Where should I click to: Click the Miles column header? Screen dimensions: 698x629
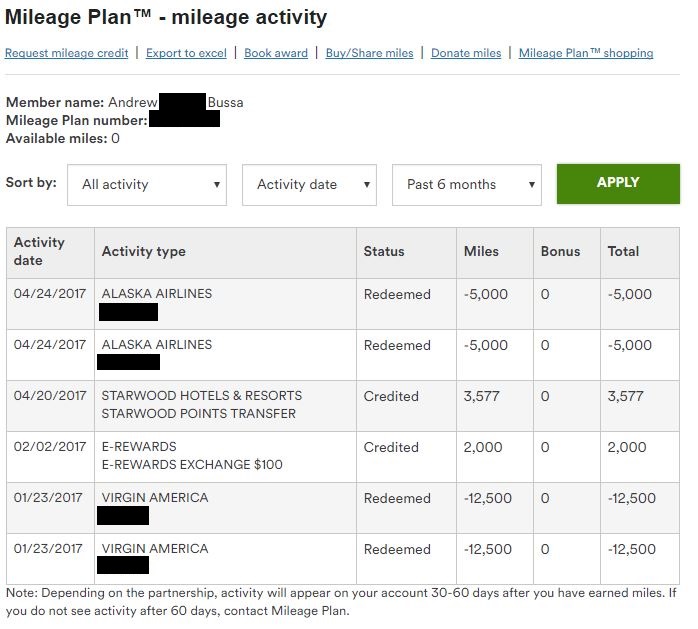point(481,251)
